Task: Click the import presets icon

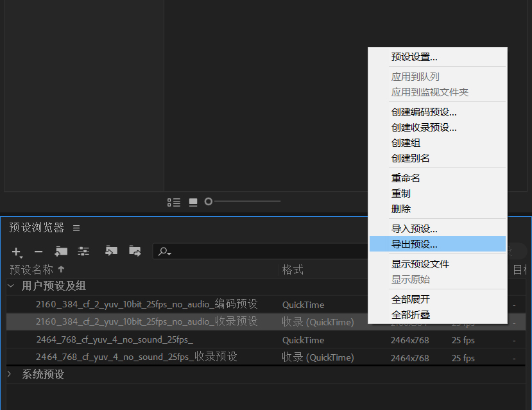Action: pos(112,251)
